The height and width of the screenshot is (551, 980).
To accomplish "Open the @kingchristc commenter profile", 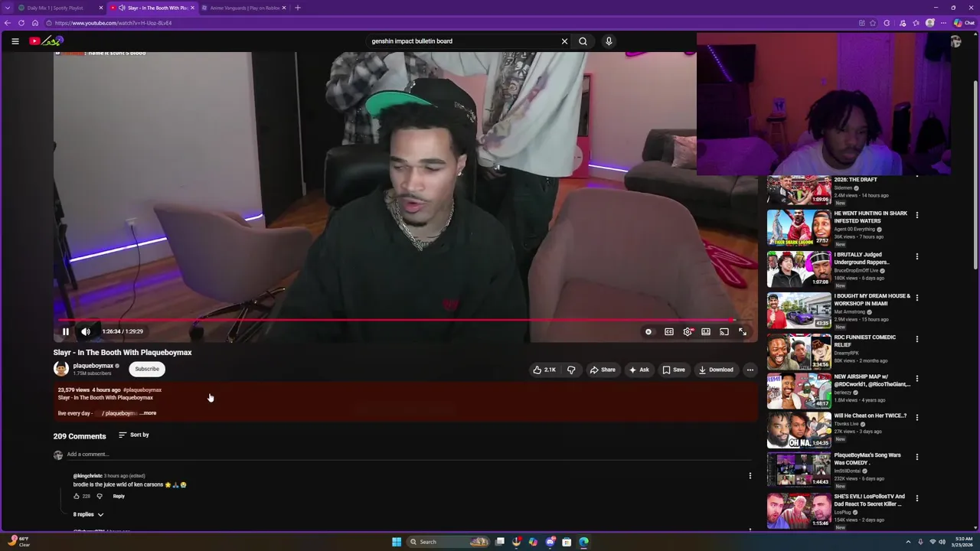I will 87,476.
